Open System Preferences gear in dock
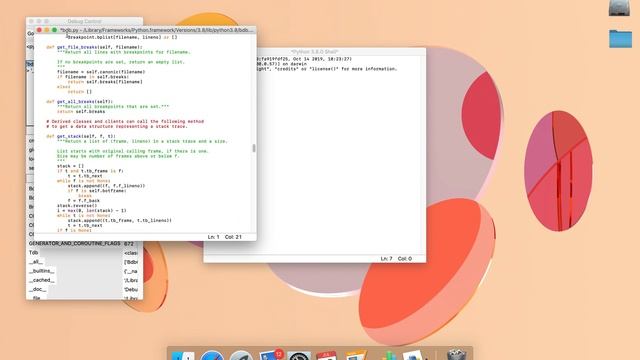The image size is (640, 360). point(299,356)
